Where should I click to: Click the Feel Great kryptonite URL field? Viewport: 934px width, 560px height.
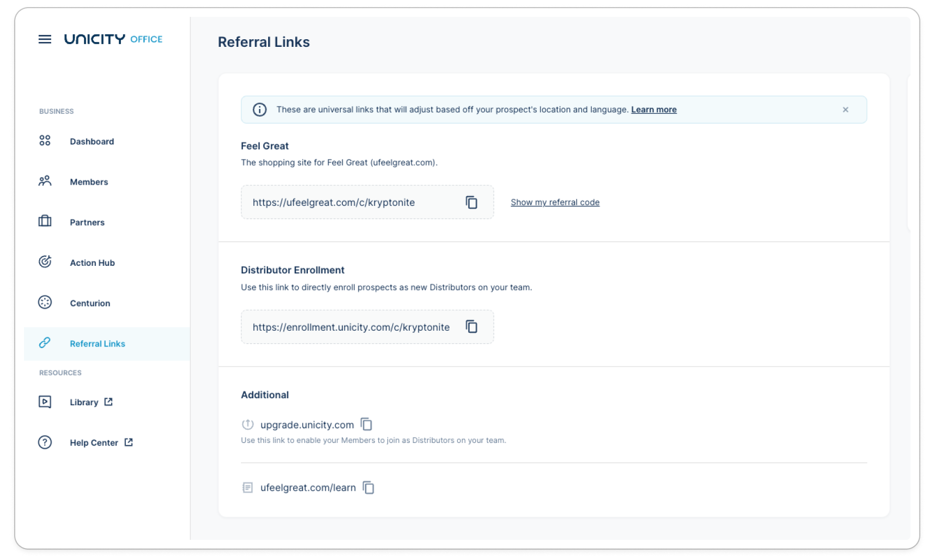click(x=349, y=202)
